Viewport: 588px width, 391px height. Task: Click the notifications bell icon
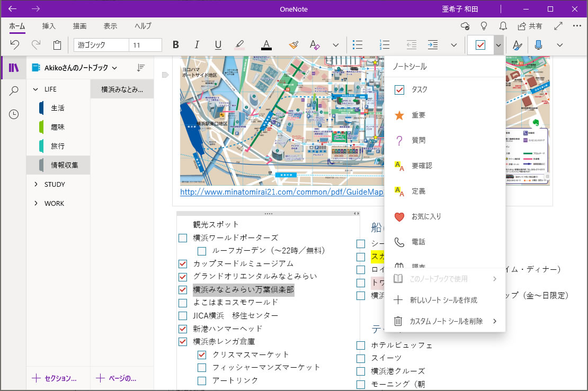pyautogui.click(x=503, y=25)
